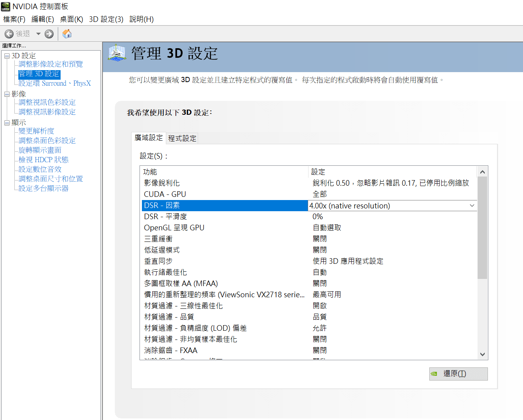Select the 垂直同步 row

tap(309, 261)
